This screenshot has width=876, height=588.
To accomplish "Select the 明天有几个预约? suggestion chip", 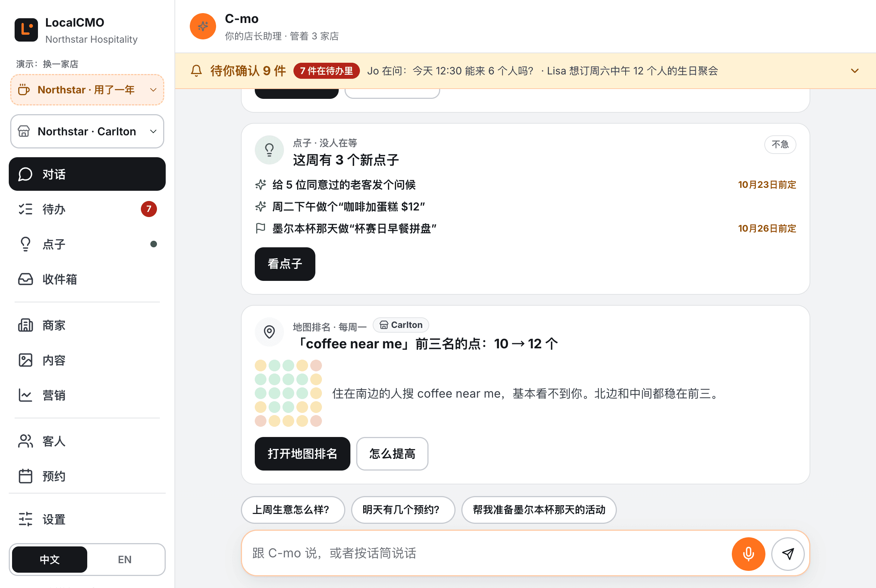I will 403,510.
